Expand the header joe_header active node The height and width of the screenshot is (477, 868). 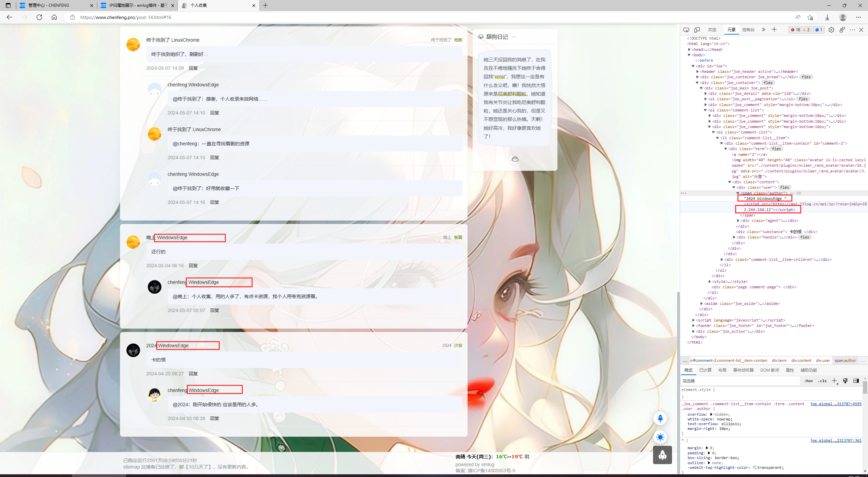click(x=697, y=71)
